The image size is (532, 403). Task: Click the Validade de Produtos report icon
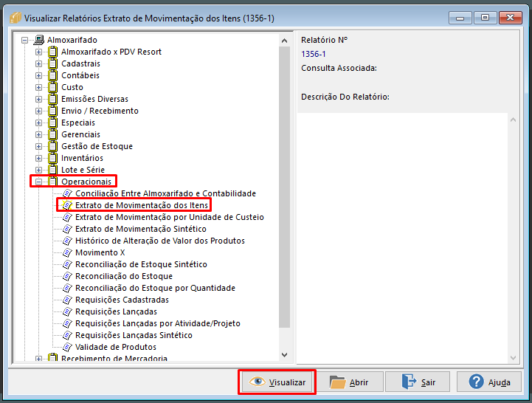(x=68, y=347)
